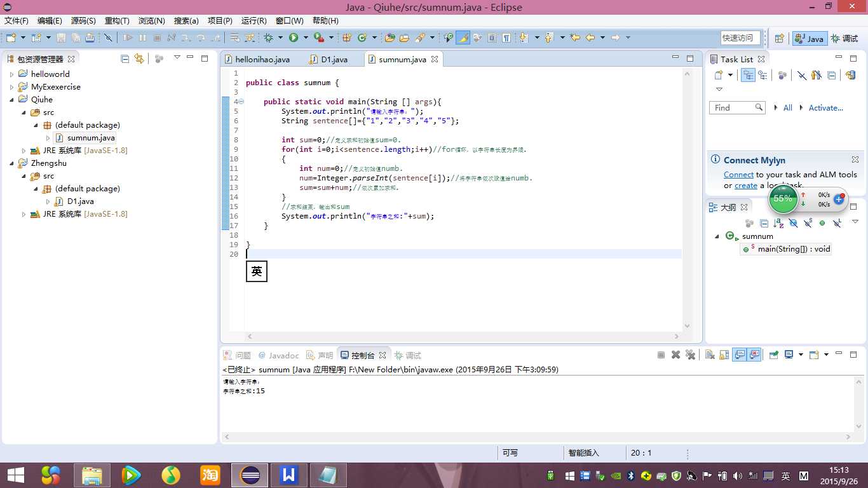This screenshot has height=488, width=868.
Task: Switch to D1.java editor tab
Action: coord(329,59)
